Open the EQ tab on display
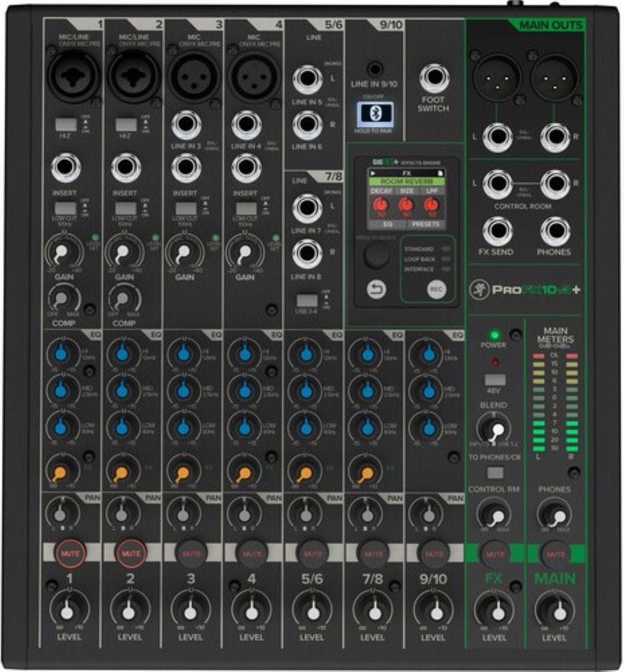This screenshot has height=672, width=624. pyautogui.click(x=388, y=224)
